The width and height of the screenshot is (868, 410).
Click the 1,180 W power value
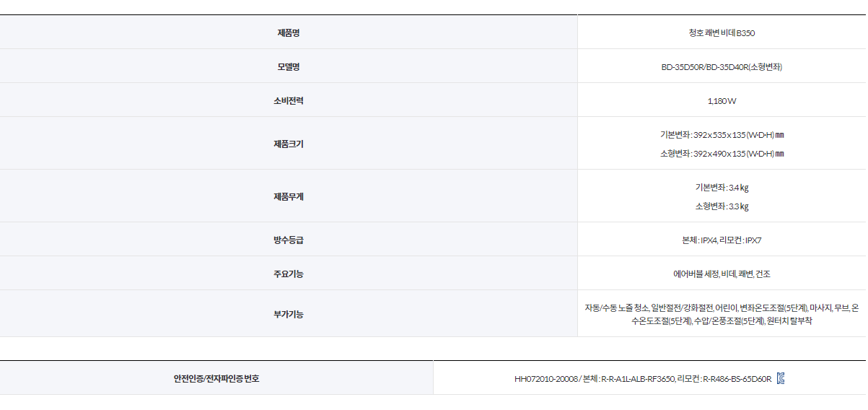click(722, 101)
